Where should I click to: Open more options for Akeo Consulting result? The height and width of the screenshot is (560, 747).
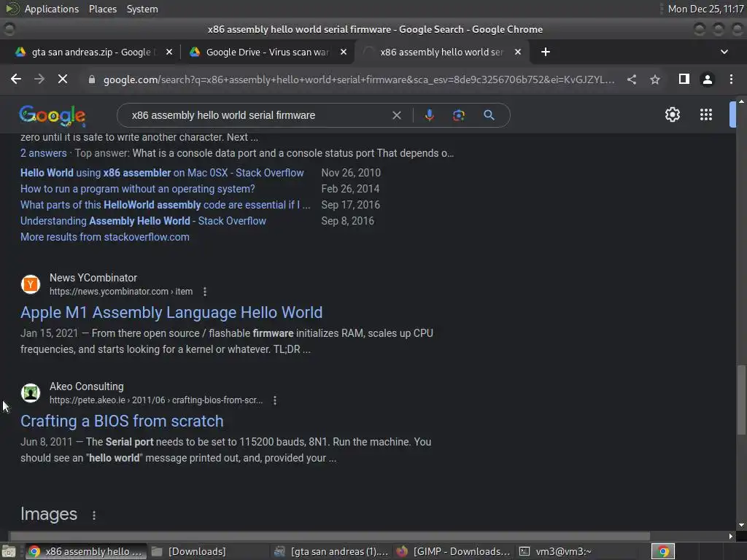point(275,400)
